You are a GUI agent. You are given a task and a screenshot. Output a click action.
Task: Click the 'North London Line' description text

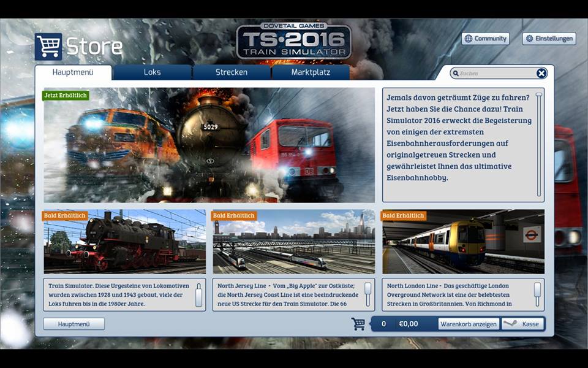click(449, 295)
